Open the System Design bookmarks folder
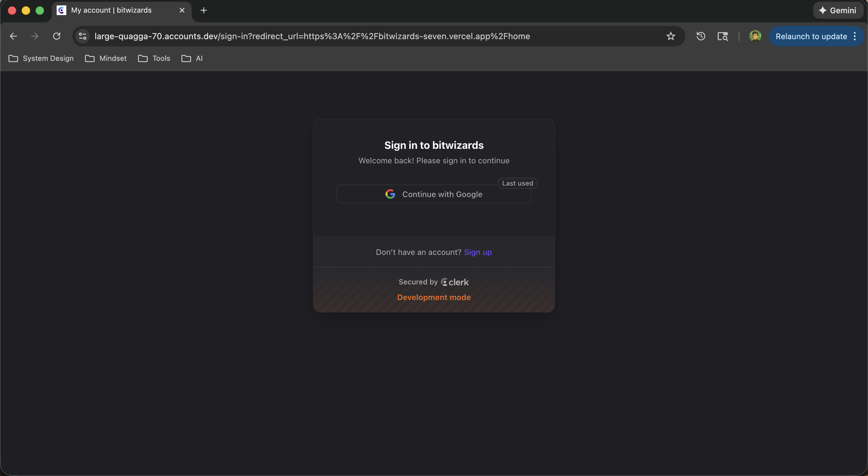The height and width of the screenshot is (476, 868). 41,58
